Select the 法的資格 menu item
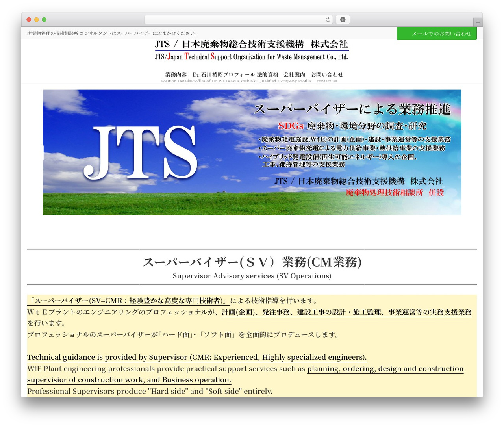The image size is (504, 427). tap(267, 77)
